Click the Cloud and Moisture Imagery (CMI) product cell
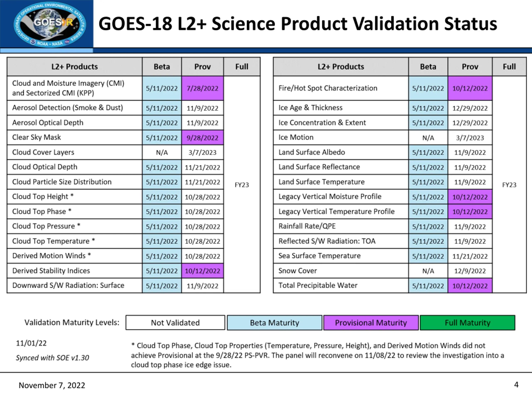 pyautogui.click(x=75, y=88)
